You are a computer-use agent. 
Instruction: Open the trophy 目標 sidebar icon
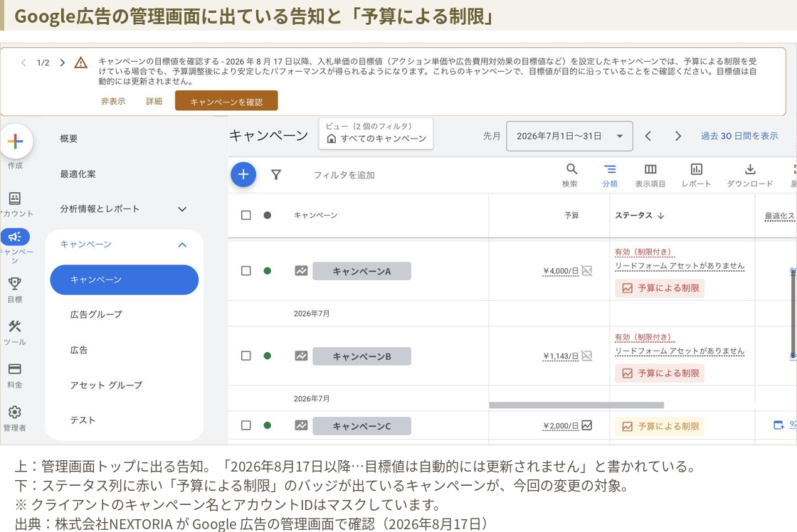[x=15, y=284]
